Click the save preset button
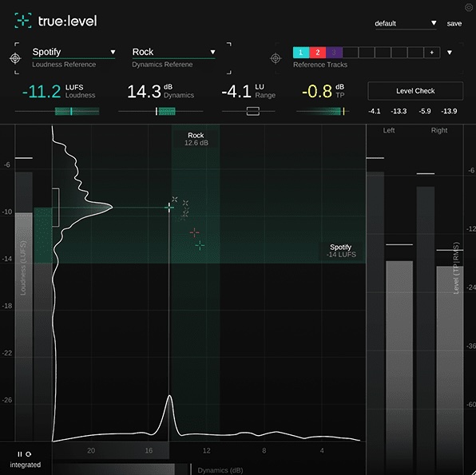The height and width of the screenshot is (475, 476). [454, 23]
